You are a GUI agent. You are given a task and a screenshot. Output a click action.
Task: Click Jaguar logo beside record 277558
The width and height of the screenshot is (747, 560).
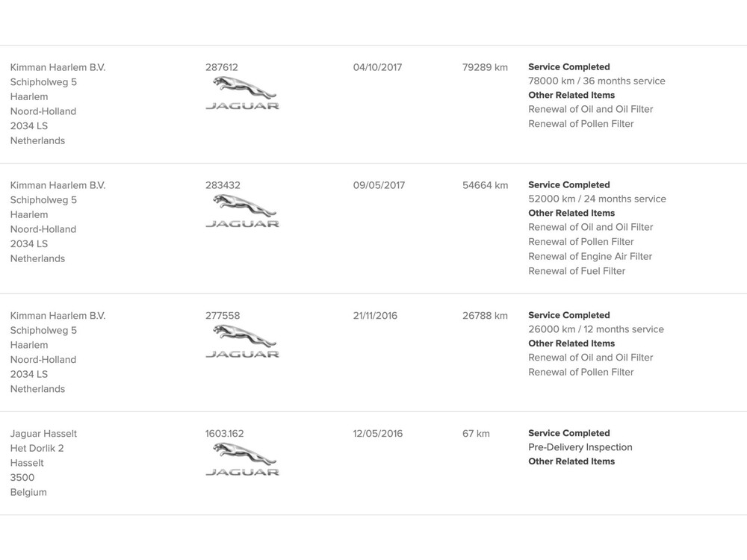242,342
